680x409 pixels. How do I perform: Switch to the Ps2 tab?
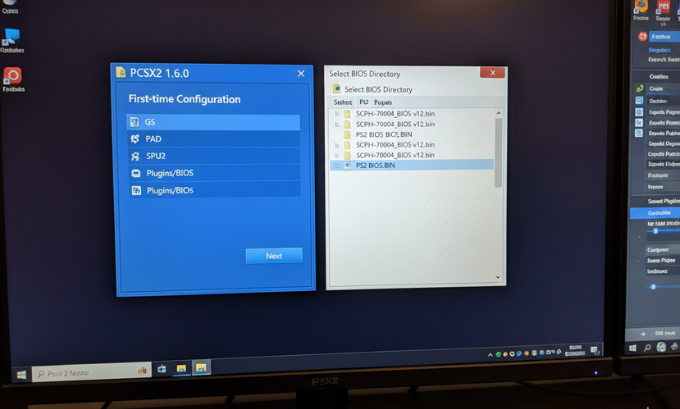click(364, 102)
